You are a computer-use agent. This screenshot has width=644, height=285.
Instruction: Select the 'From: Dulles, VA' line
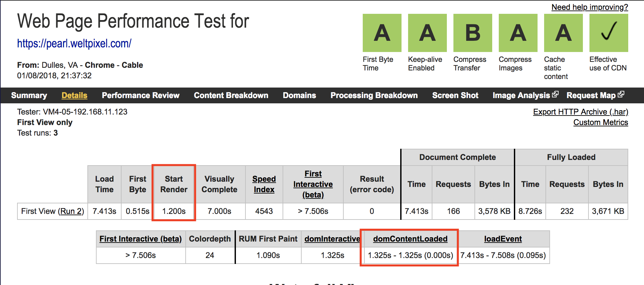pos(80,65)
